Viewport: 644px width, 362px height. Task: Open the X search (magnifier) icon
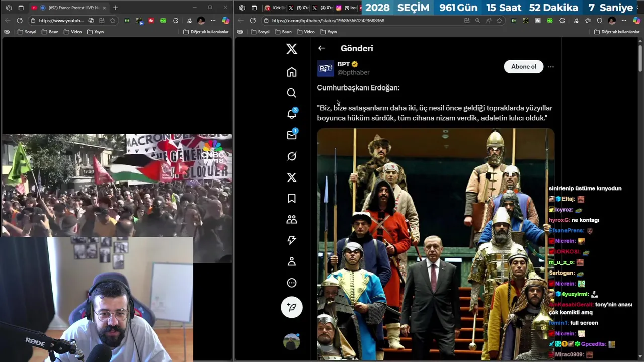pos(292,93)
